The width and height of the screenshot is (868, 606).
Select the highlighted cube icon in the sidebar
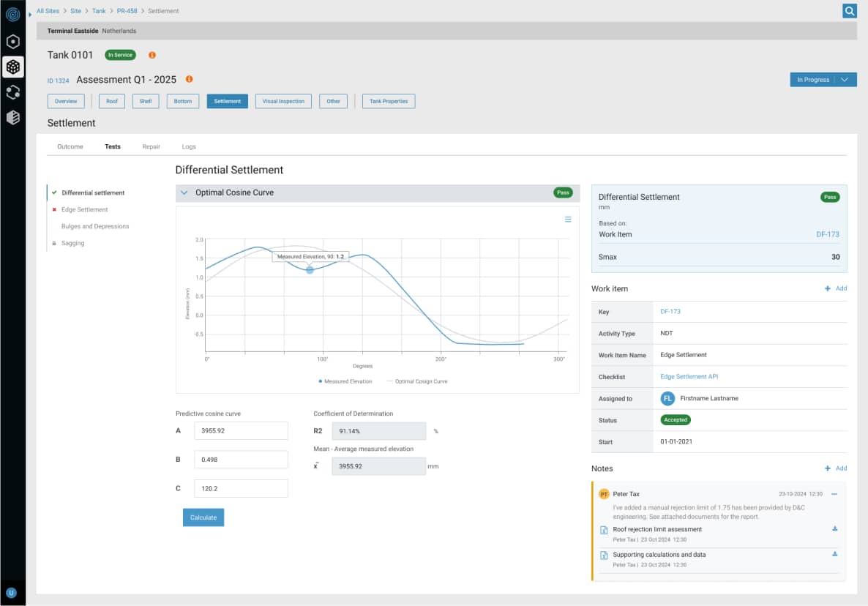pos(12,67)
